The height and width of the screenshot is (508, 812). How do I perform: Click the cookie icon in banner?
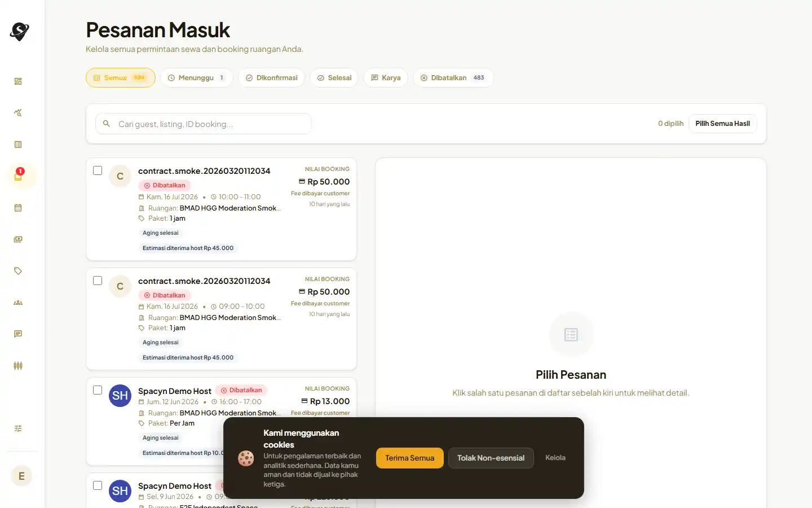tap(246, 458)
